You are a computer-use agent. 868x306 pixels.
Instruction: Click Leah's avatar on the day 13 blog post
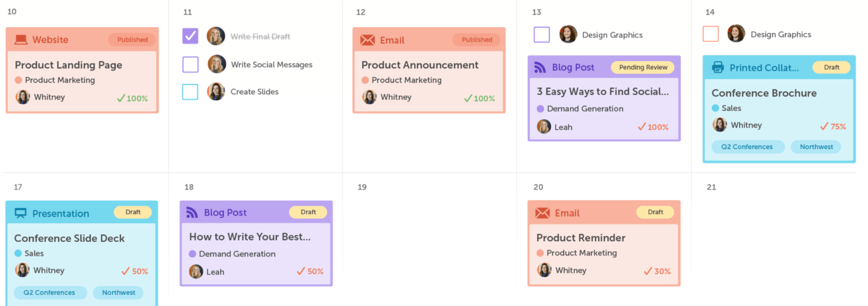pos(544,126)
